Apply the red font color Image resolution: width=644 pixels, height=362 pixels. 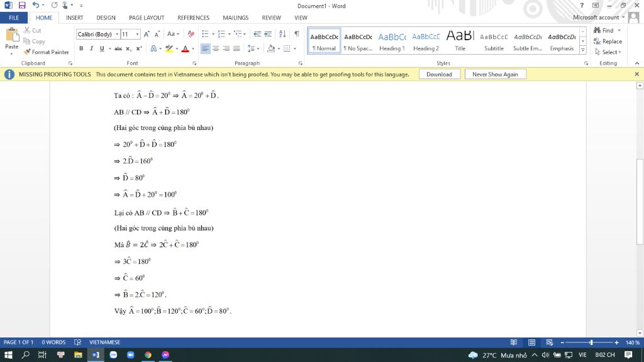(186, 48)
